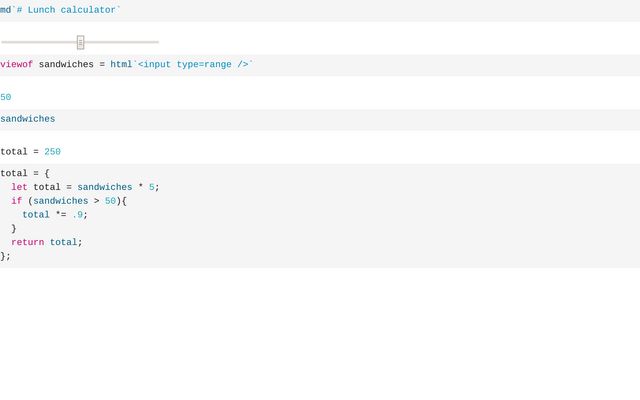Click the number 250 in total output
The width and height of the screenshot is (640, 400).
[x=52, y=152]
